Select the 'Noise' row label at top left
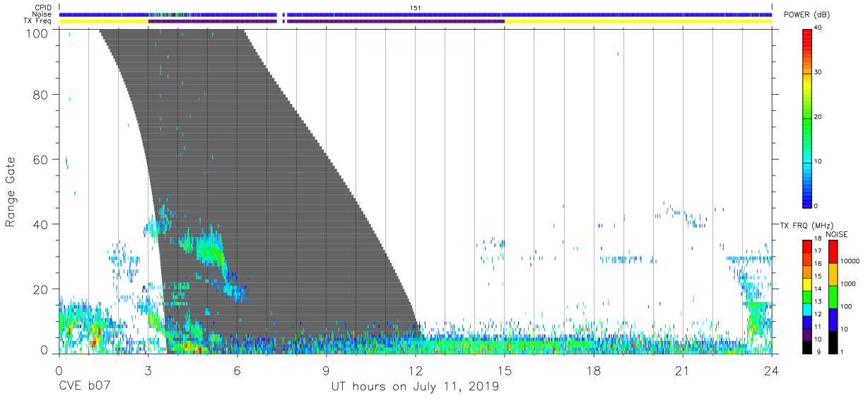 coord(42,14)
